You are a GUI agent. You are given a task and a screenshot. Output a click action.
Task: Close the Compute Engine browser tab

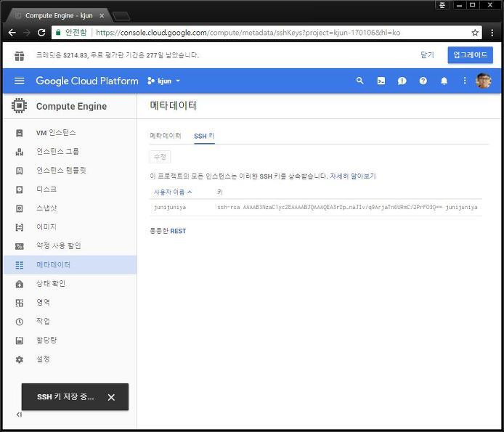pyautogui.click(x=102, y=15)
